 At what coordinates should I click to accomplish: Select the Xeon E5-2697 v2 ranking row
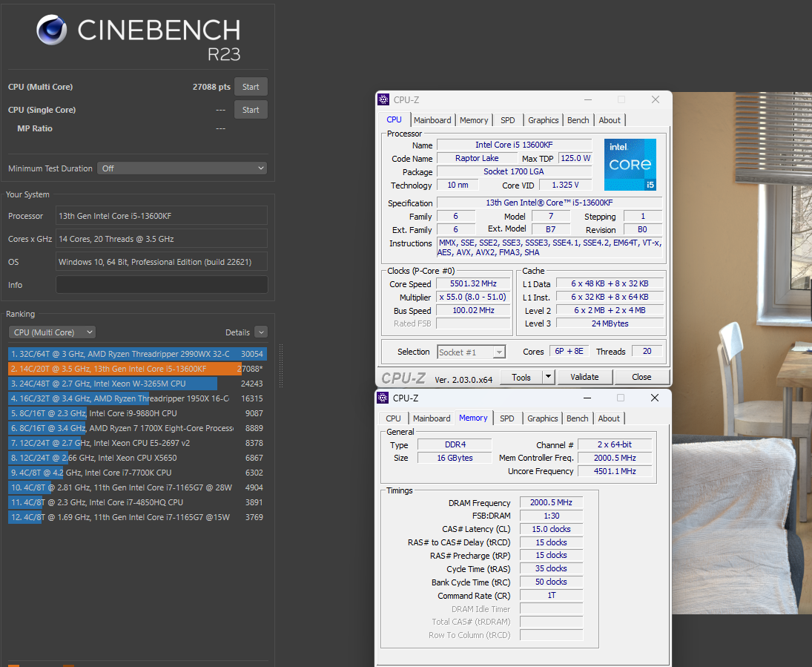(137, 443)
